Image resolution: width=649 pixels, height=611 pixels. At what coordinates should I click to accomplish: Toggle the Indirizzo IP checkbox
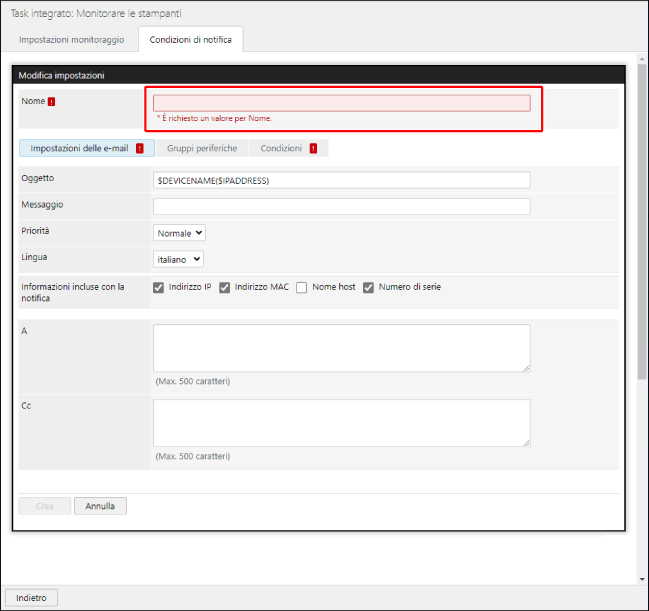[x=159, y=288]
